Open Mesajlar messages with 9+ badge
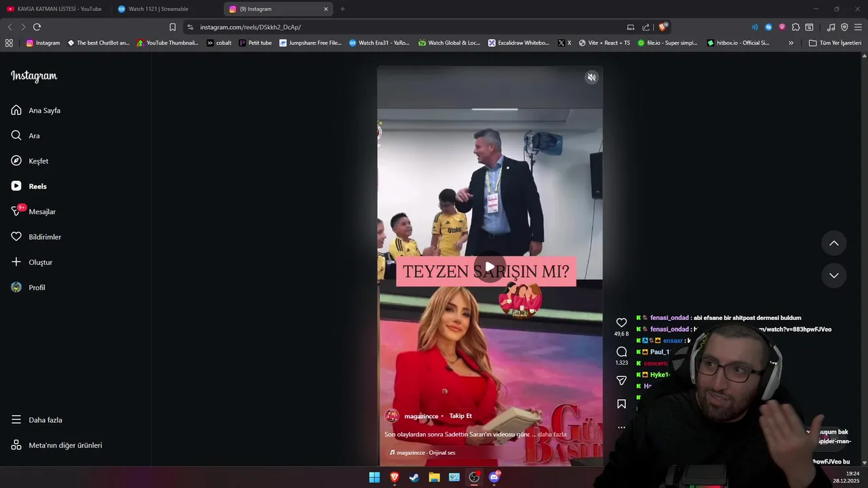868x488 pixels. click(x=33, y=211)
